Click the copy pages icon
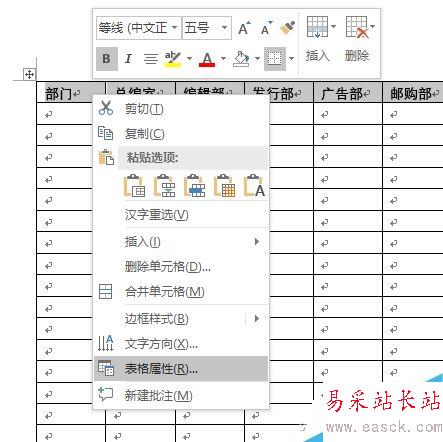The image size is (443, 442). coord(105,133)
